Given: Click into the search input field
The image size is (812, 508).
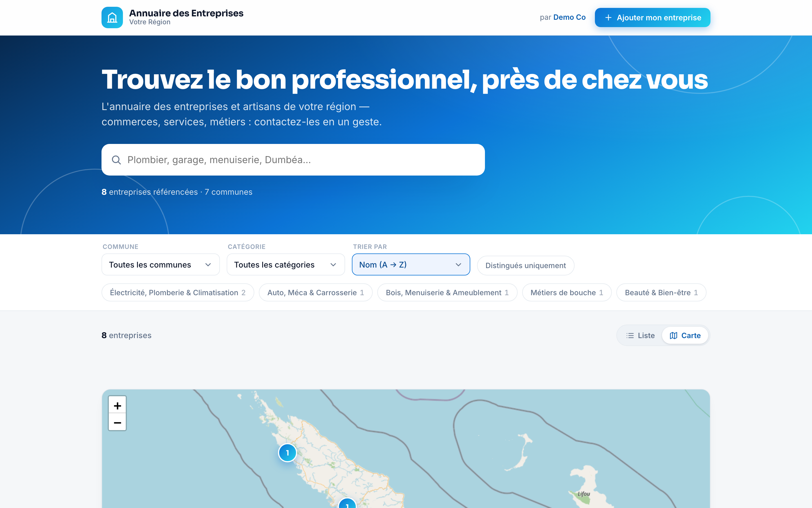Looking at the screenshot, I should (293, 160).
